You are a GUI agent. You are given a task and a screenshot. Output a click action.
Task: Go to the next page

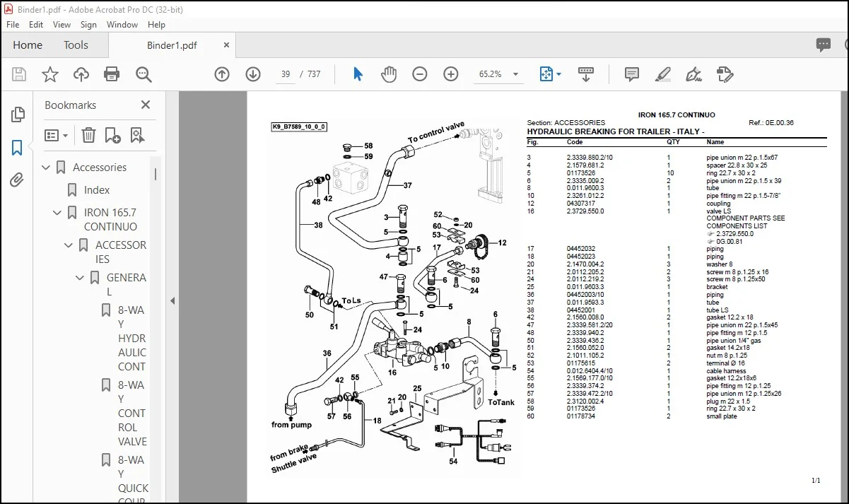click(x=253, y=74)
